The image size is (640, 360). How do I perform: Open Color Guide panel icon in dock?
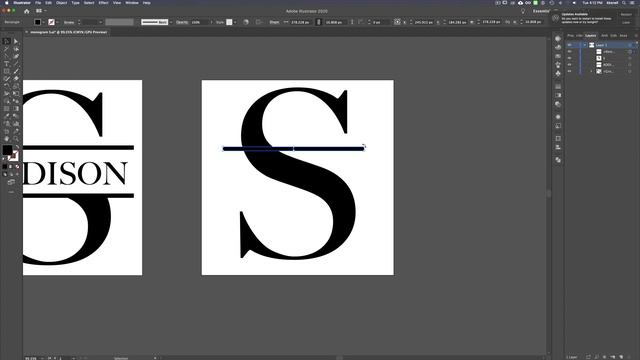point(558,47)
